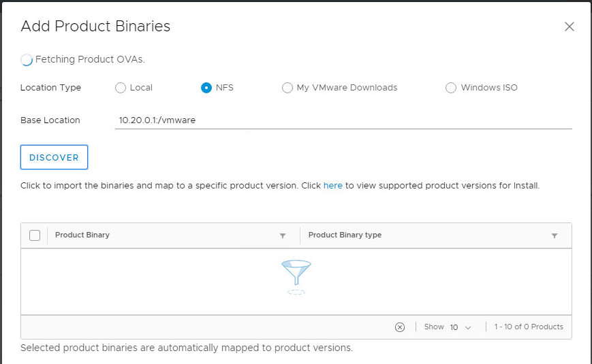Viewport: 592px width, 364px height.
Task: Click the '1 - 10 of 0 Products' counter
Action: (529, 327)
